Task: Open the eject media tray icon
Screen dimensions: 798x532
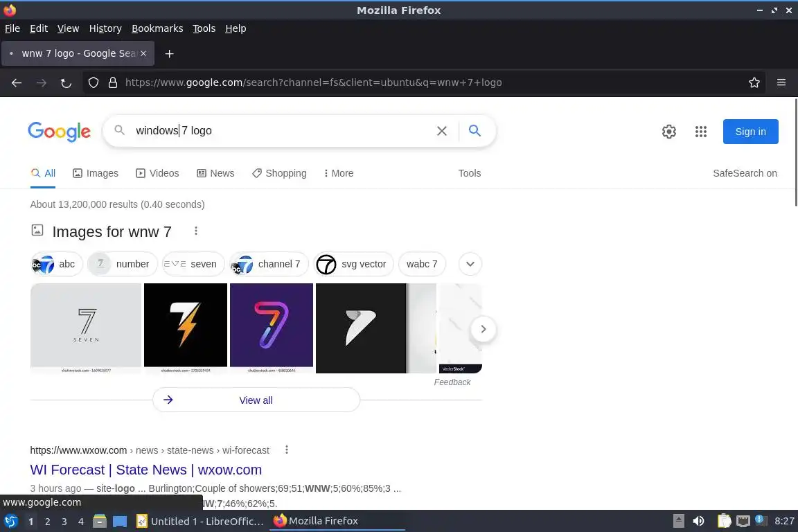Action: [x=678, y=521]
